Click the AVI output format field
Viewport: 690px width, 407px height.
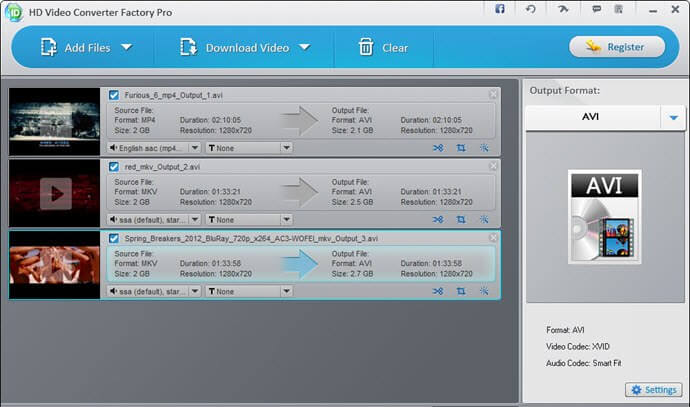[593, 117]
